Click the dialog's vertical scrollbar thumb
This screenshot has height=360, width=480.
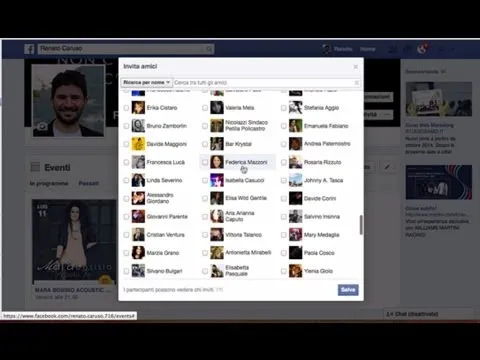361,225
